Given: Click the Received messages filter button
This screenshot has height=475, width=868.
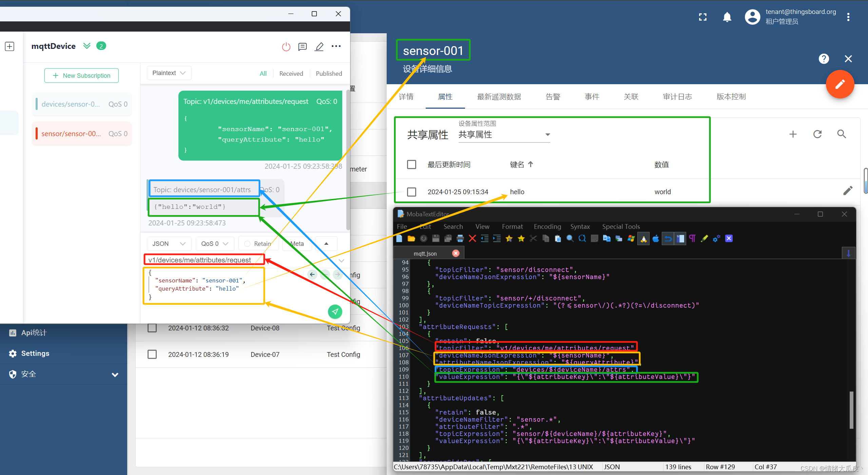Looking at the screenshot, I should tap(291, 73).
